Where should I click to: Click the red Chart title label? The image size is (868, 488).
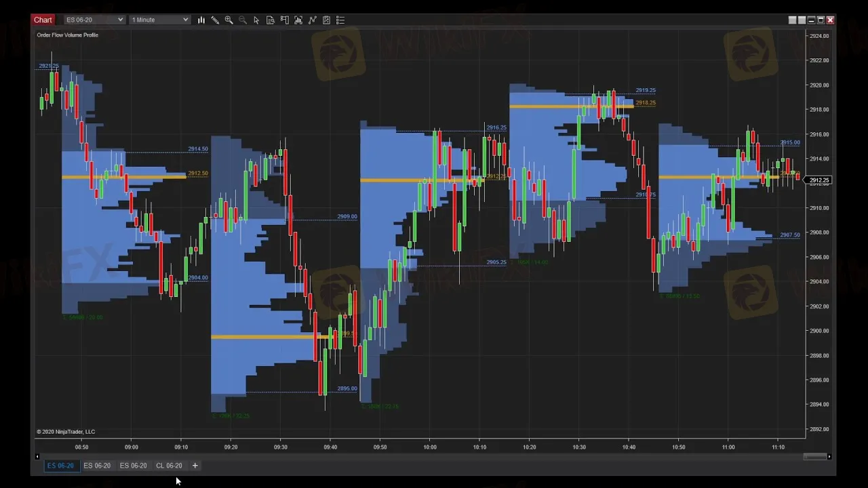[43, 20]
